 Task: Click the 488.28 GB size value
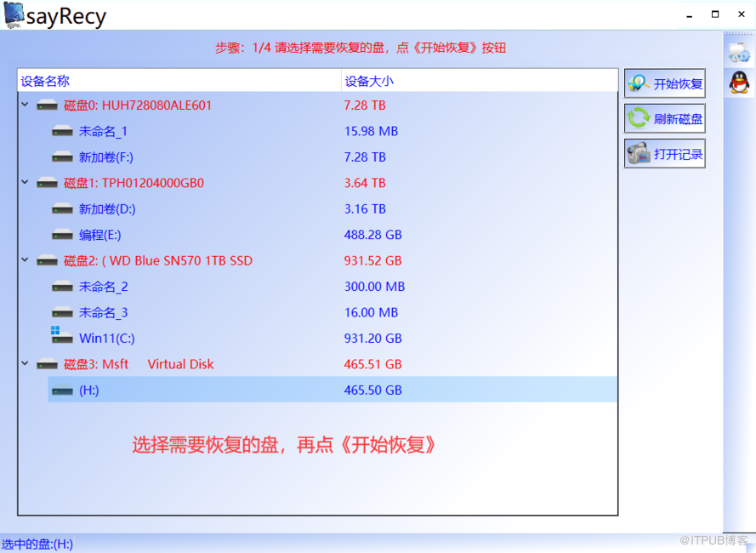(x=372, y=235)
